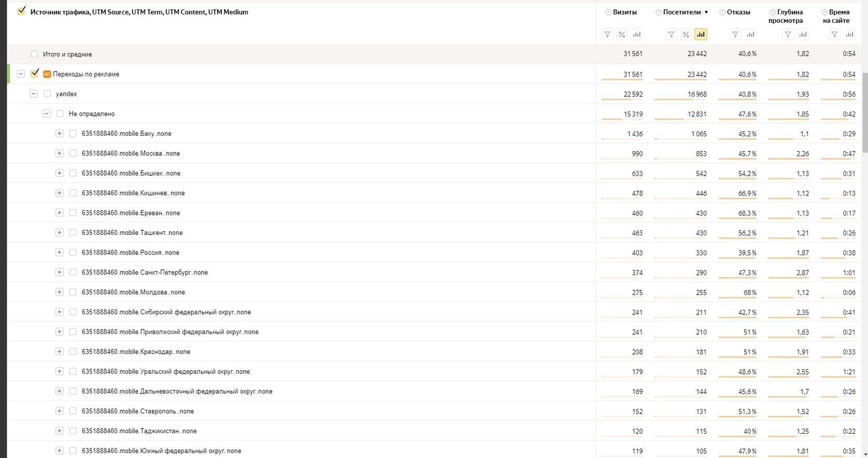Tick the yandex row checkbox
868x458 pixels.
pos(47,94)
